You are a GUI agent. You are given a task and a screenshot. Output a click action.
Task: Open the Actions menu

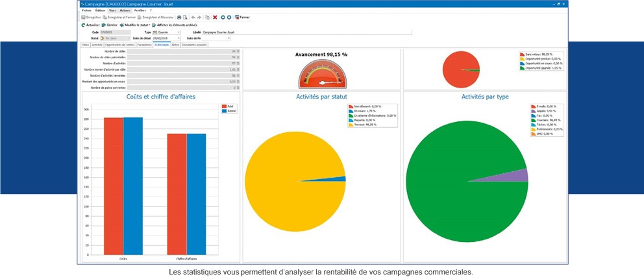click(125, 10)
